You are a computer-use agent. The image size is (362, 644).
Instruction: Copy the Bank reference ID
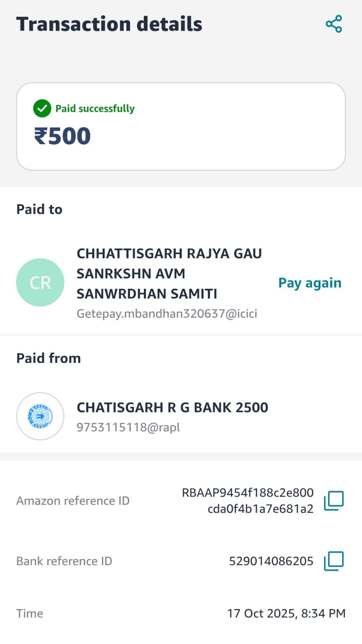tap(334, 561)
